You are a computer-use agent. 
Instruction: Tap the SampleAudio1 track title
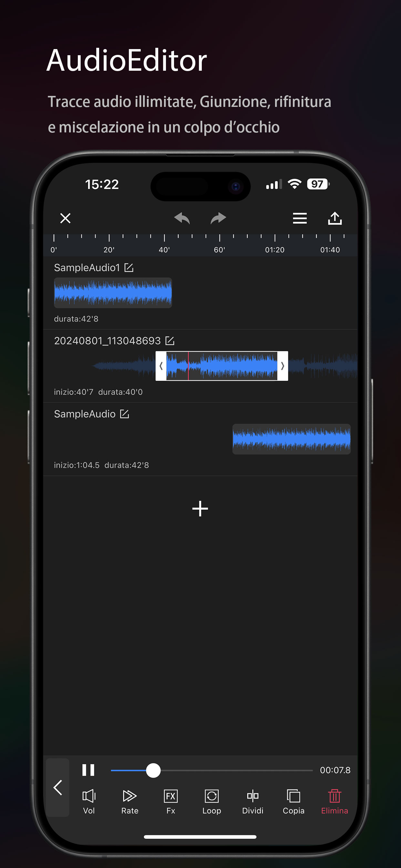coord(87,268)
